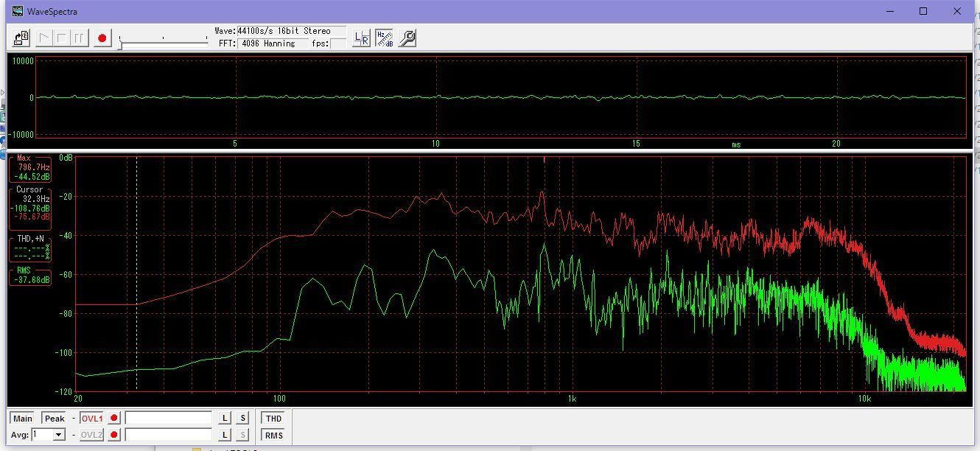Toggle the OVL1 overlay button

pos(92,419)
